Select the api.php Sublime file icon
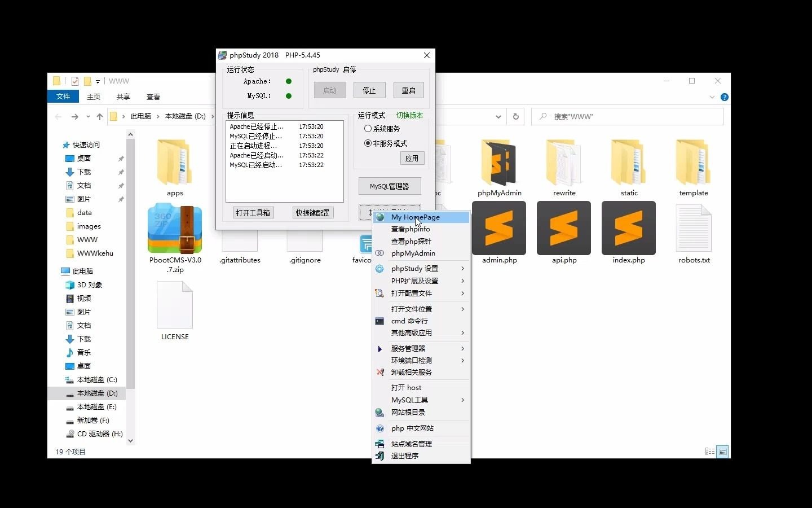This screenshot has width=812, height=508. tap(564, 228)
